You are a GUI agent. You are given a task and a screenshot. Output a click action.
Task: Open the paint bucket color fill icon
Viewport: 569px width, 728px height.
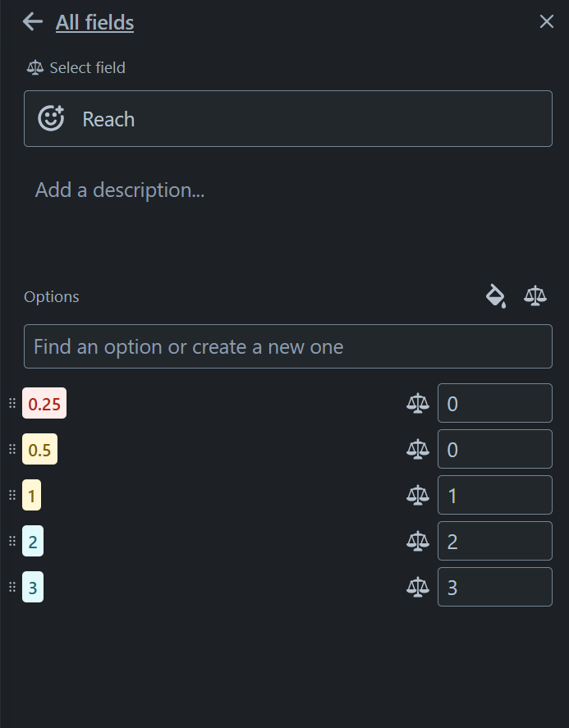497,296
